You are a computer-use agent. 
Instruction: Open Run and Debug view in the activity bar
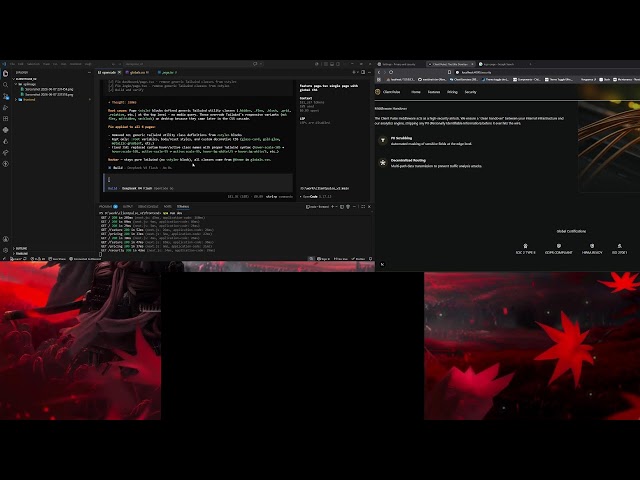pyautogui.click(x=5, y=107)
